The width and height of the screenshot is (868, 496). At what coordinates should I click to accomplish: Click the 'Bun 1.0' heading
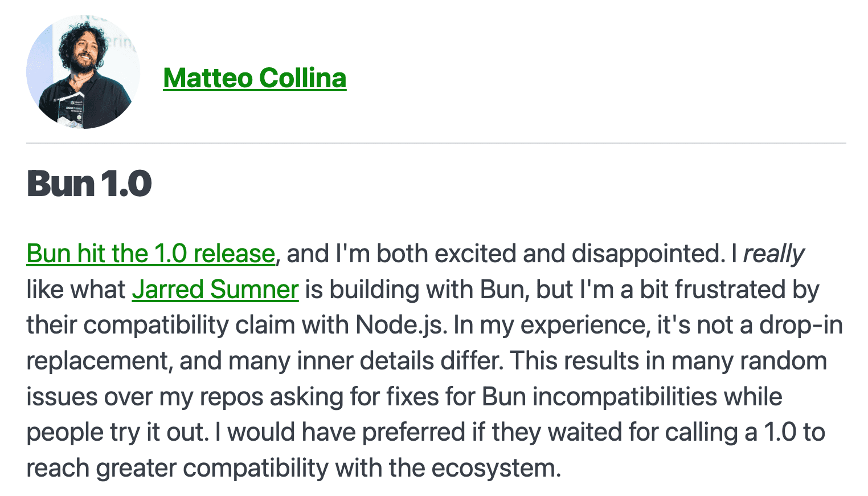pos(89,184)
